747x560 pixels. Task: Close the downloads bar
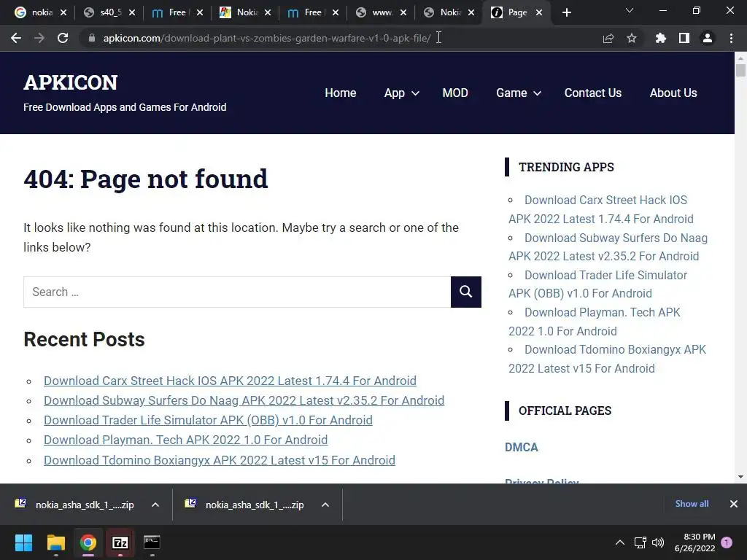tap(734, 504)
